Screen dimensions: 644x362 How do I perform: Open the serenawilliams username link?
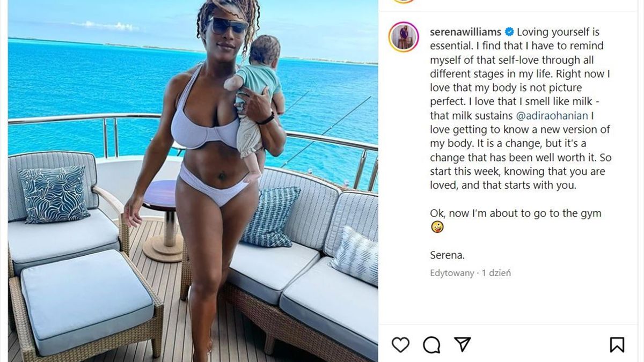(466, 32)
